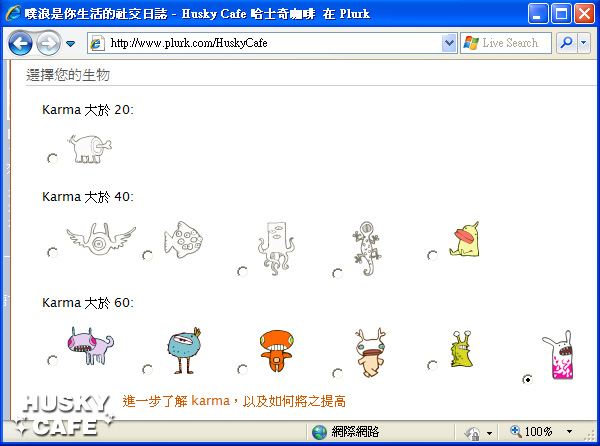Screen dimensions: 600x446
Task: Expand the address bar history dropdown
Action: 449,43
